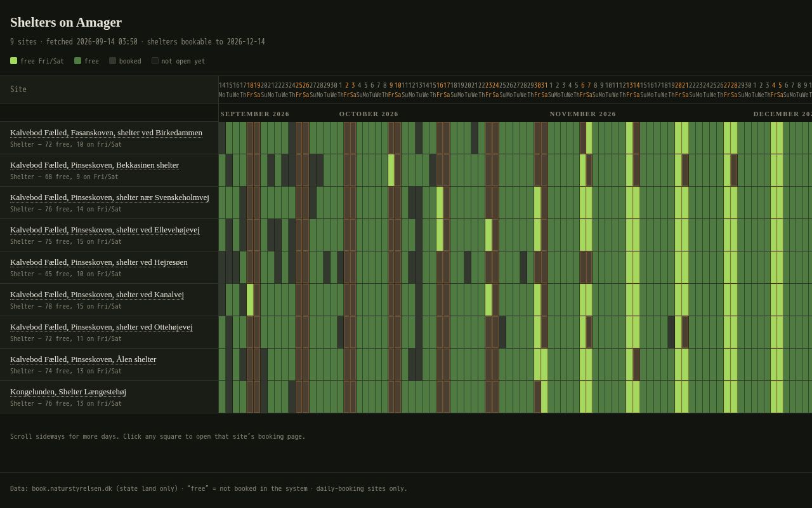Open the shelter ved Kanalvej site link
This screenshot has width=812, height=508.
pyautogui.click(x=97, y=295)
